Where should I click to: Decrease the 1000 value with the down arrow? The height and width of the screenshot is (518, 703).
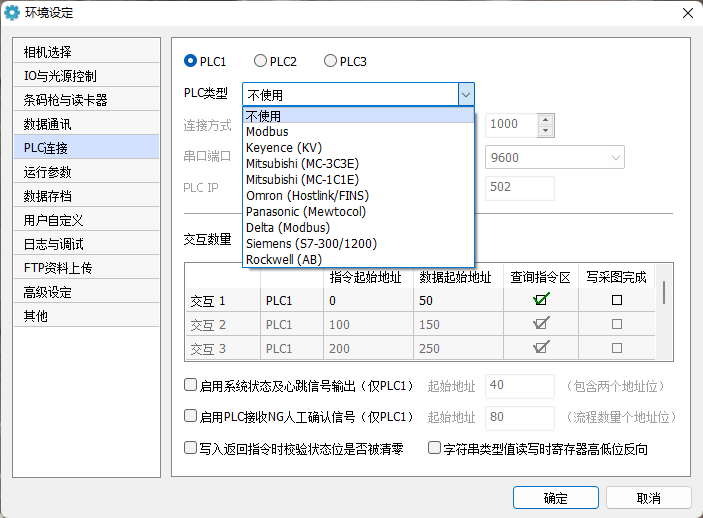point(545,131)
